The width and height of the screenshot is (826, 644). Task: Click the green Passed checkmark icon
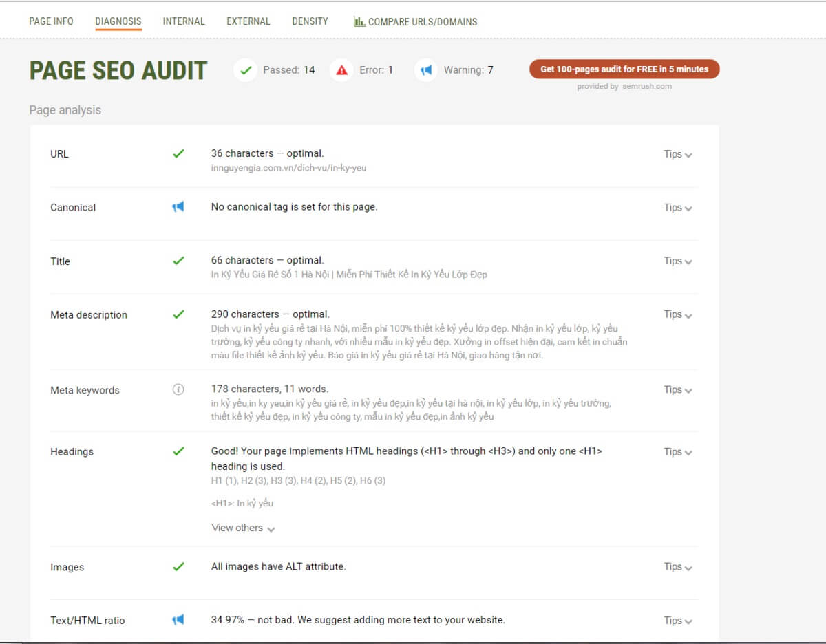(246, 70)
